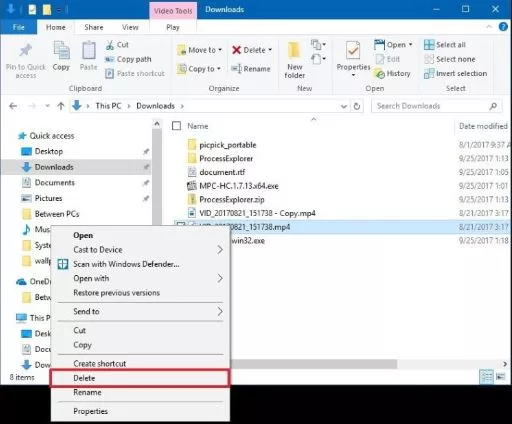Click Copy path in Clipboard group
The image size is (512, 424).
pyautogui.click(x=128, y=59)
